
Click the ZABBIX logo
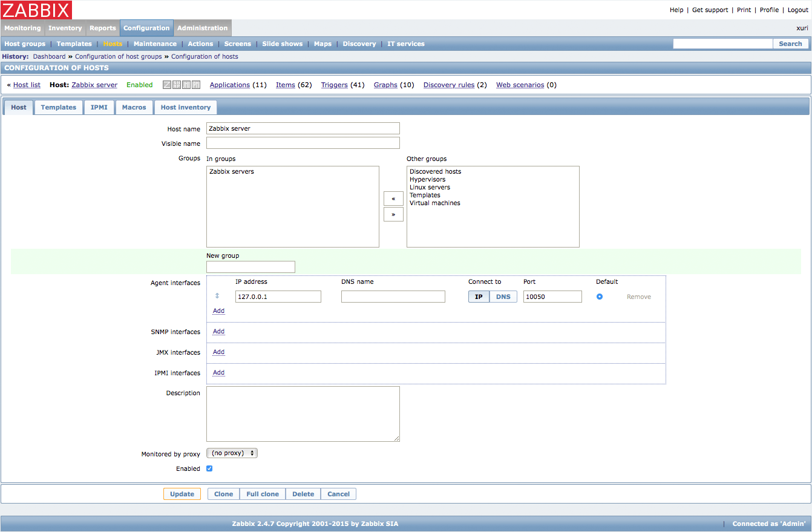tap(36, 10)
